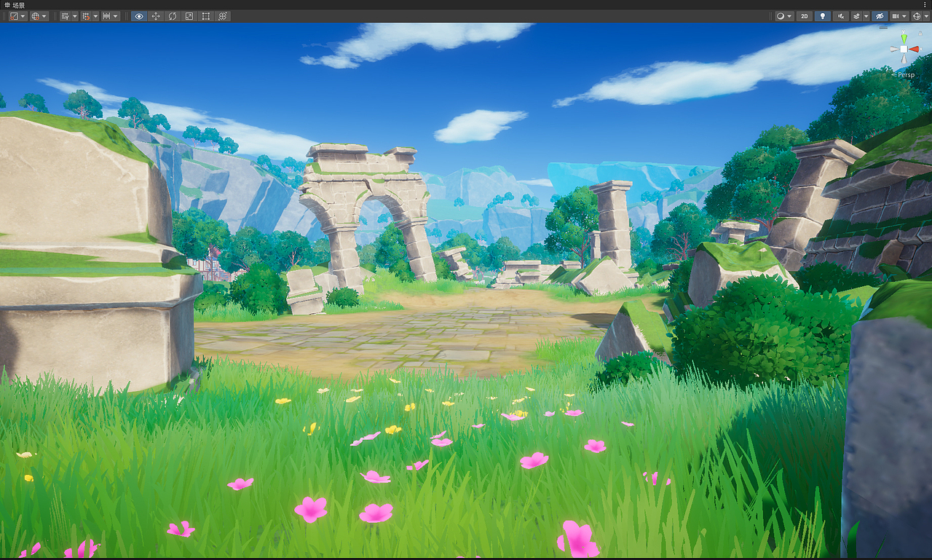Open the scene camera settings dropdown
This screenshot has width=932, height=560.
click(x=899, y=16)
